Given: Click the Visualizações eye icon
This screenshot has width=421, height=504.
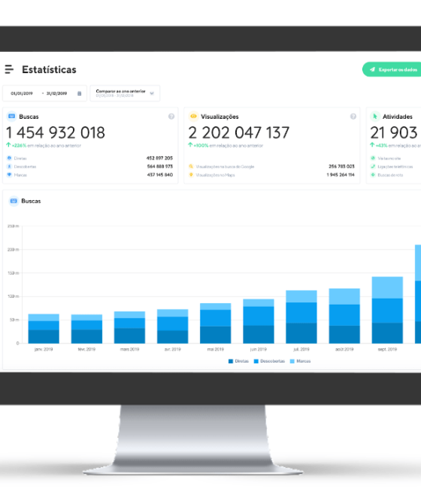Looking at the screenshot, I should [x=193, y=117].
